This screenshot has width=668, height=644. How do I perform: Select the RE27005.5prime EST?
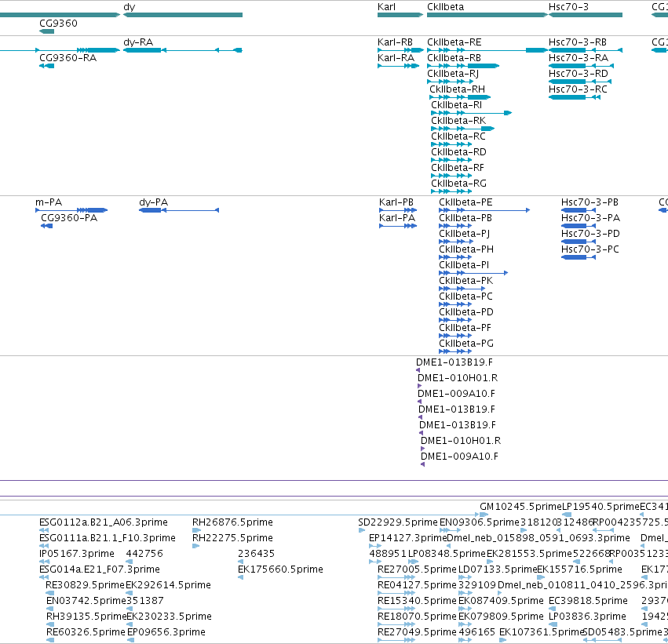(417, 569)
